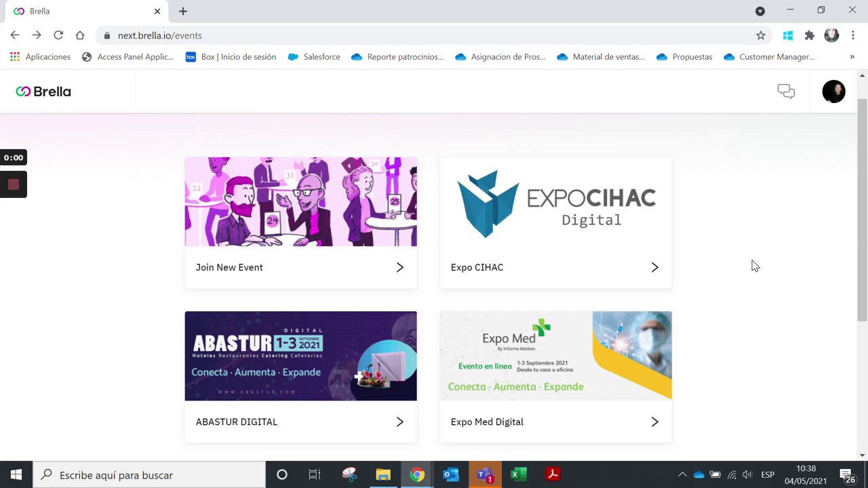Image resolution: width=868 pixels, height=488 pixels.
Task: Close the Brella tab
Action: (x=157, y=11)
